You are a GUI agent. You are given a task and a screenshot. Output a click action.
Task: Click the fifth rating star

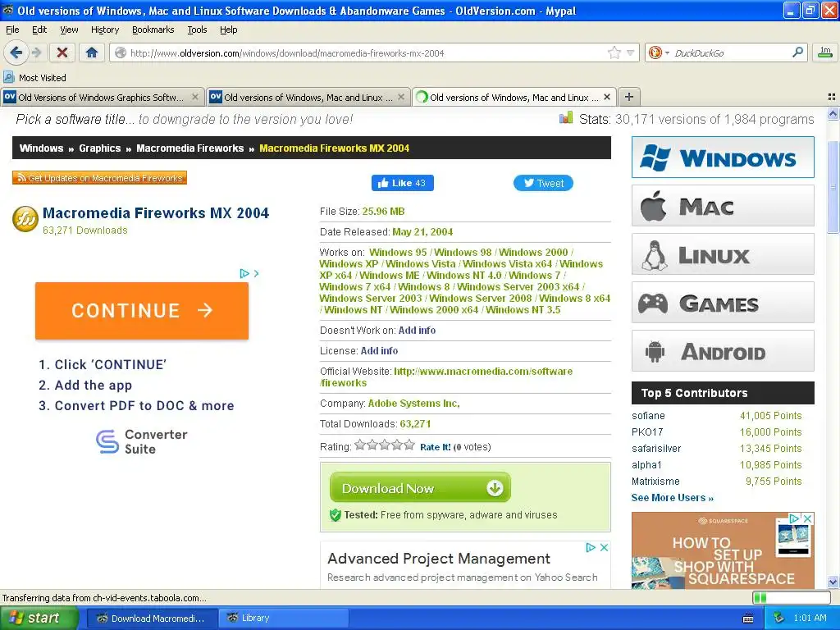pos(409,445)
